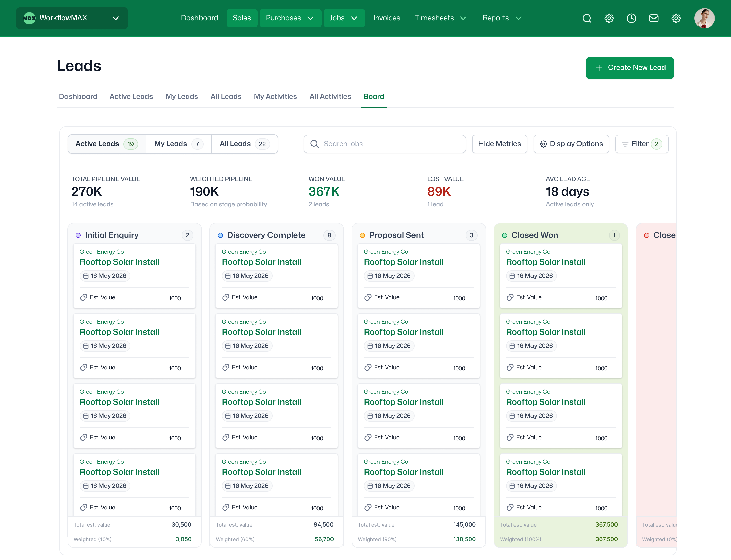Click the 367K Won Value metric
Screen dimensions: 731x560
[x=324, y=192]
